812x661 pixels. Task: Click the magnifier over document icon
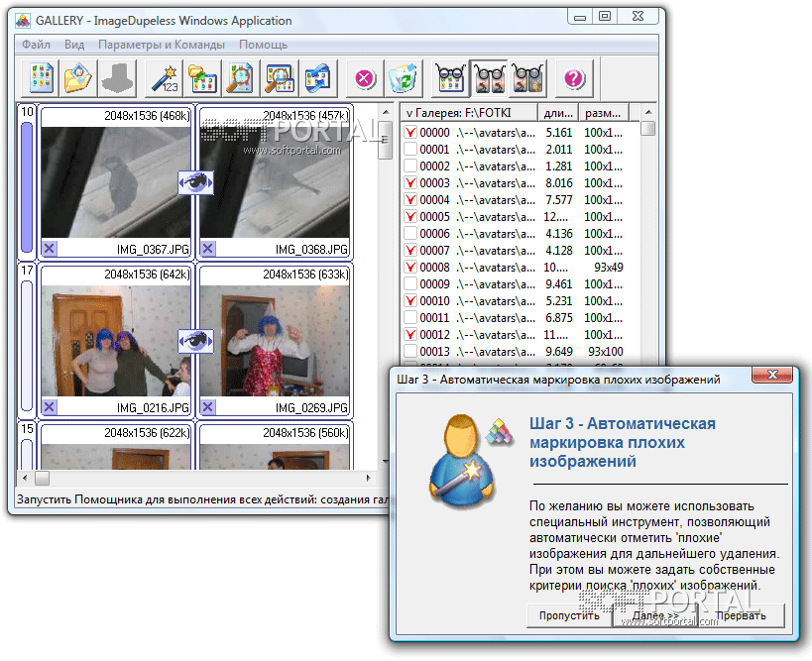[x=240, y=78]
